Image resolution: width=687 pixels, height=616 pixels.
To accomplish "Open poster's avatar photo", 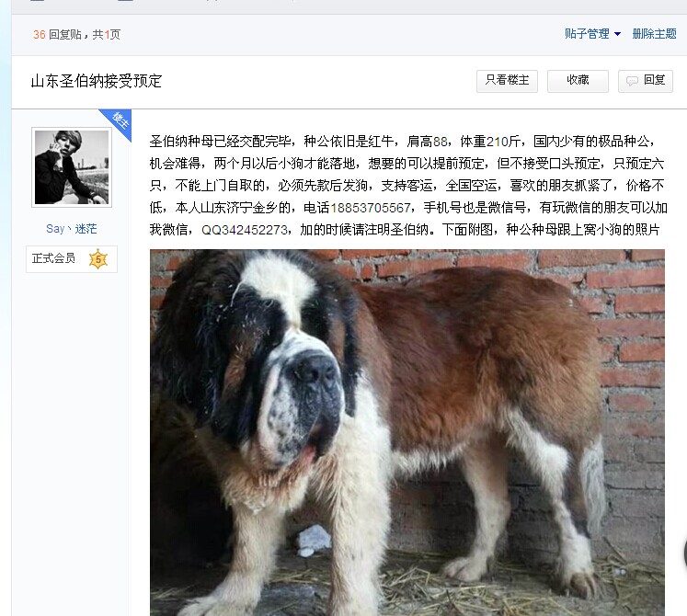I will (72, 167).
